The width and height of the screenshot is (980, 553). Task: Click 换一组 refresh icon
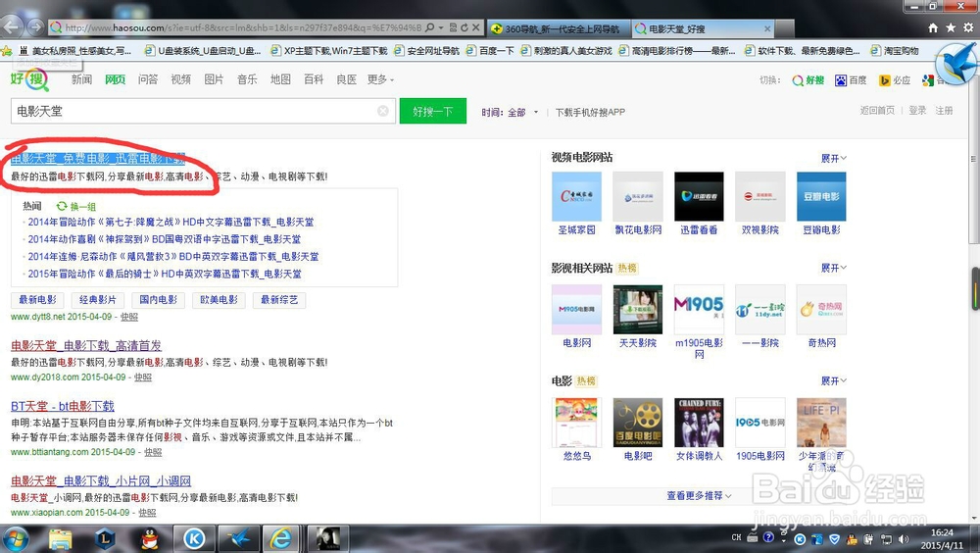click(x=62, y=206)
